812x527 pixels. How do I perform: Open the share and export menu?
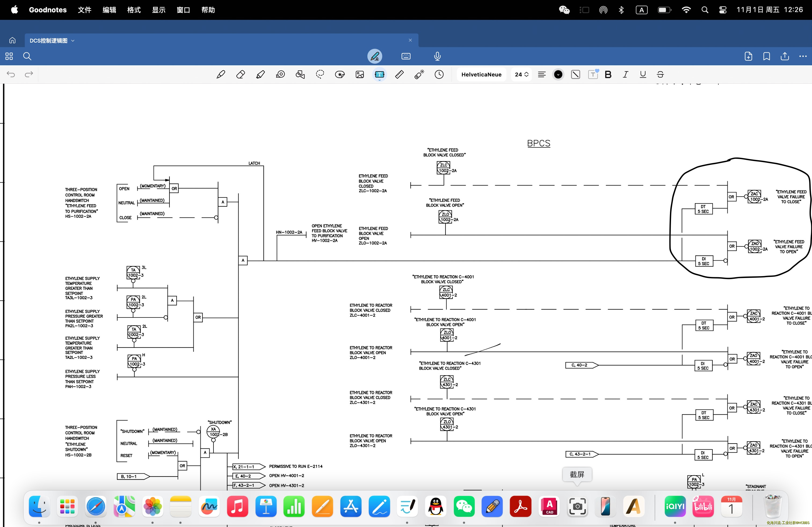point(785,56)
